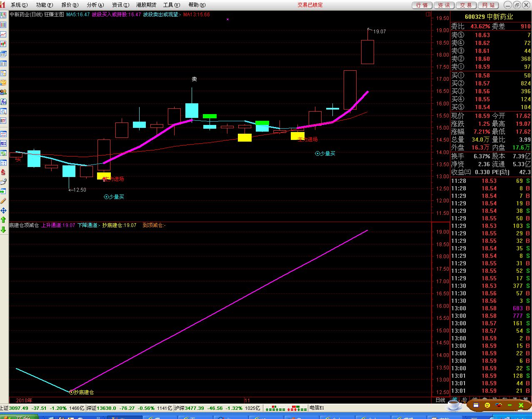Click the green X on floating bar
Viewport: 532px width, 419px height.
pyautogui.click(x=521, y=405)
